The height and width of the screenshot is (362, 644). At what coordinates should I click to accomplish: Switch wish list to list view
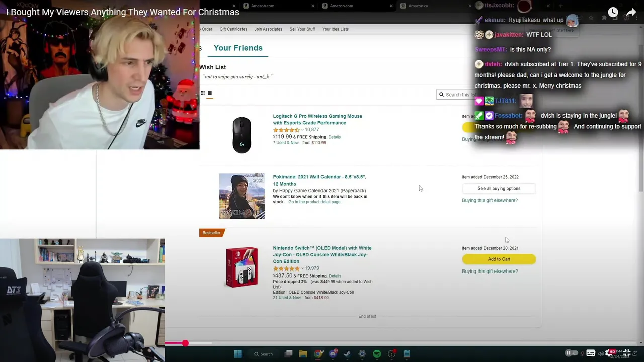point(210,93)
